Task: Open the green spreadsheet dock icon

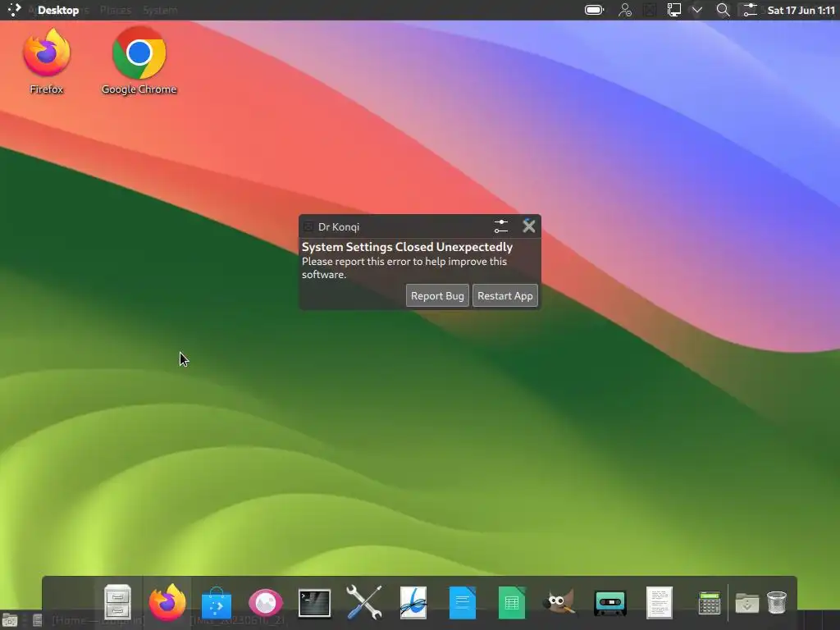Action: click(512, 603)
